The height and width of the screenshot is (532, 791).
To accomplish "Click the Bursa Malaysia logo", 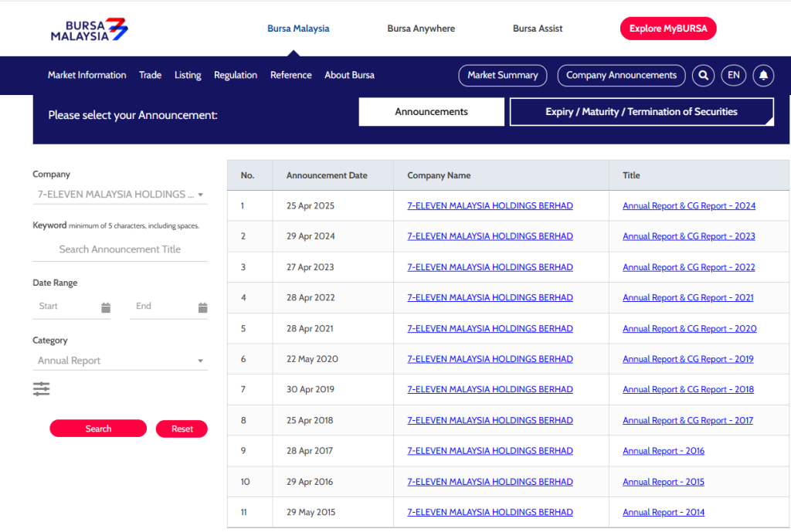I will pos(87,29).
